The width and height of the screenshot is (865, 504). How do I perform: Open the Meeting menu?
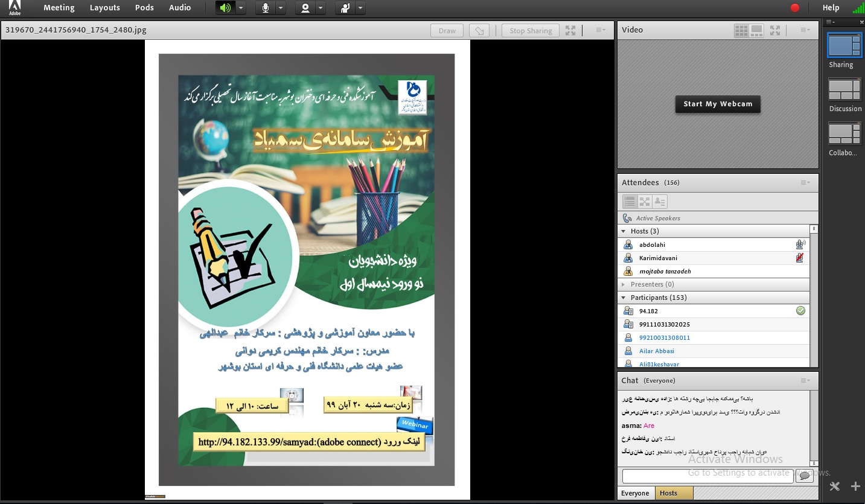(x=59, y=8)
